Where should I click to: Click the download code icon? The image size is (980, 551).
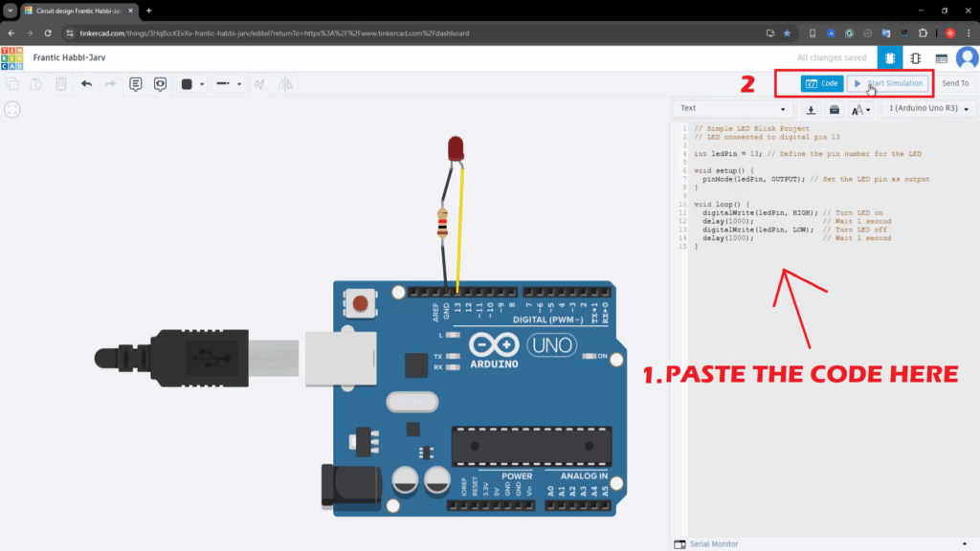(x=810, y=109)
